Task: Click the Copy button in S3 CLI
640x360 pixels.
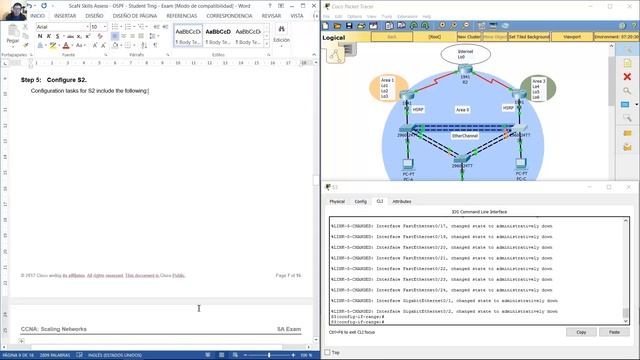Action: pos(581,332)
